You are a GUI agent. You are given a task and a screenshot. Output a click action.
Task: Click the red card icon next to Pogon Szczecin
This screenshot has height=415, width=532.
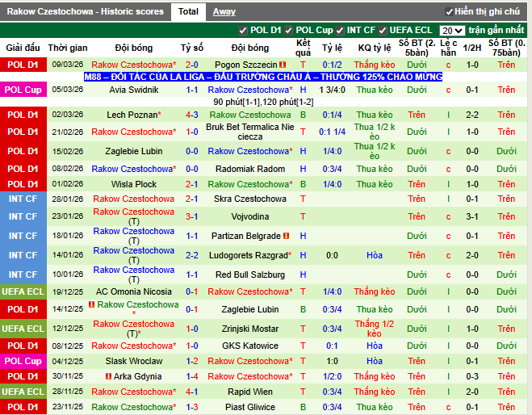(283, 65)
